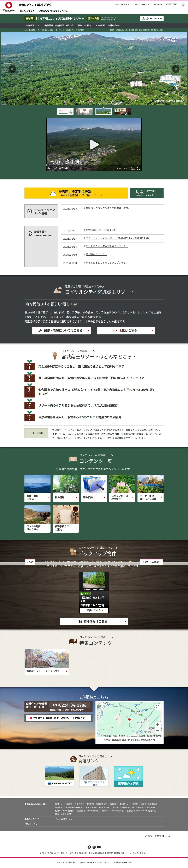Open フォト&動画ギャラリー card
Viewport: 188px width, 868px height.
click(37, 519)
